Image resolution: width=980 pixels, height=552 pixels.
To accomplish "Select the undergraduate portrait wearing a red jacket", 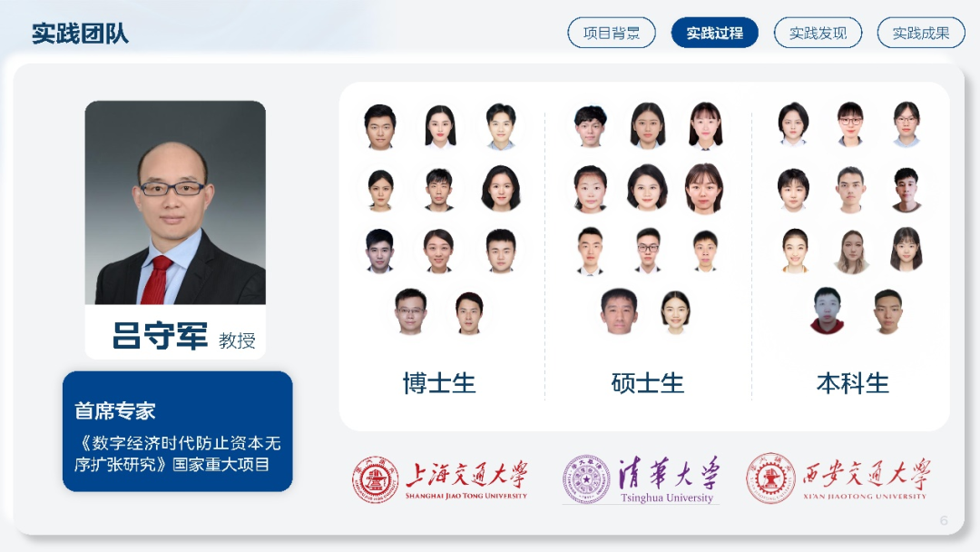I will pos(827,310).
